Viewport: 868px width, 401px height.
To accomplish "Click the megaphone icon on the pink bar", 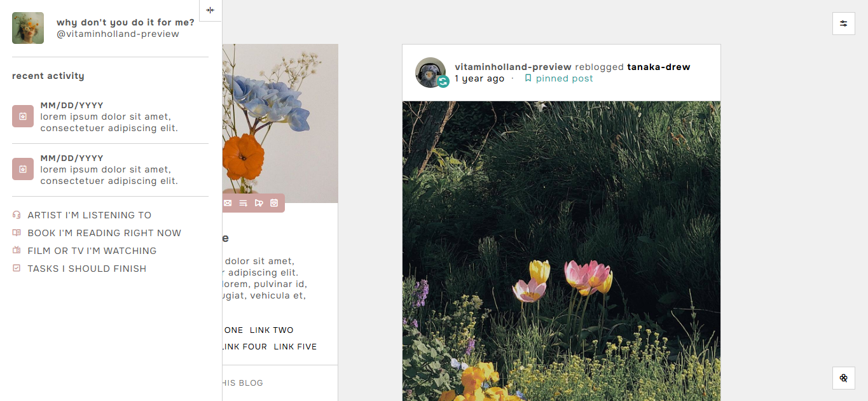I will click(x=259, y=203).
